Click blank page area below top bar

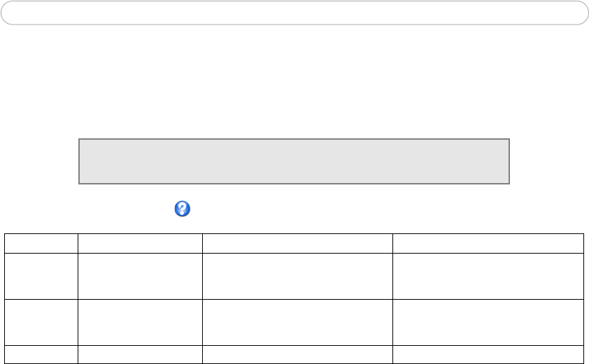[x=294, y=77]
